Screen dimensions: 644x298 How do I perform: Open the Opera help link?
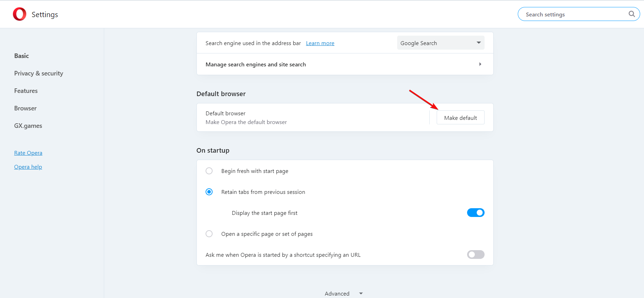[28, 167]
